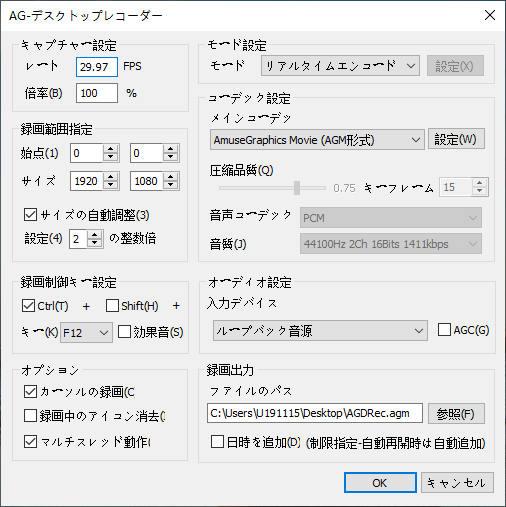The width and height of the screenshot is (506, 507).
Task: Click the 圧縮品質(Q) slider handle
Action: [297, 188]
